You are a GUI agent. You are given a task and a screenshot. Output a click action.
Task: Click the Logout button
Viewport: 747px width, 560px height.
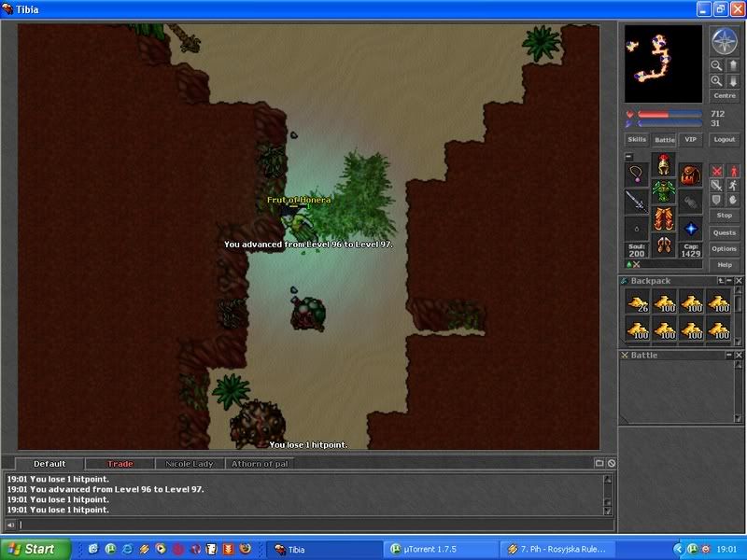coord(725,139)
